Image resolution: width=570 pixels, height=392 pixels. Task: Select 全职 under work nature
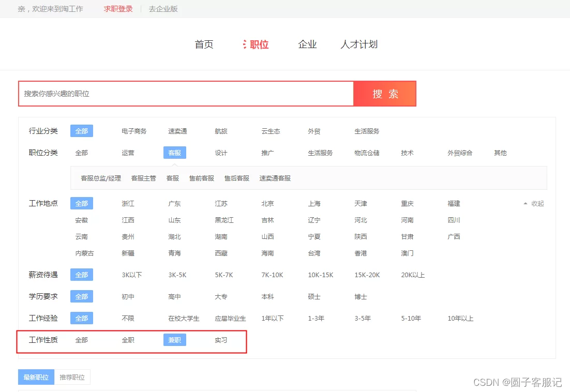tap(128, 340)
